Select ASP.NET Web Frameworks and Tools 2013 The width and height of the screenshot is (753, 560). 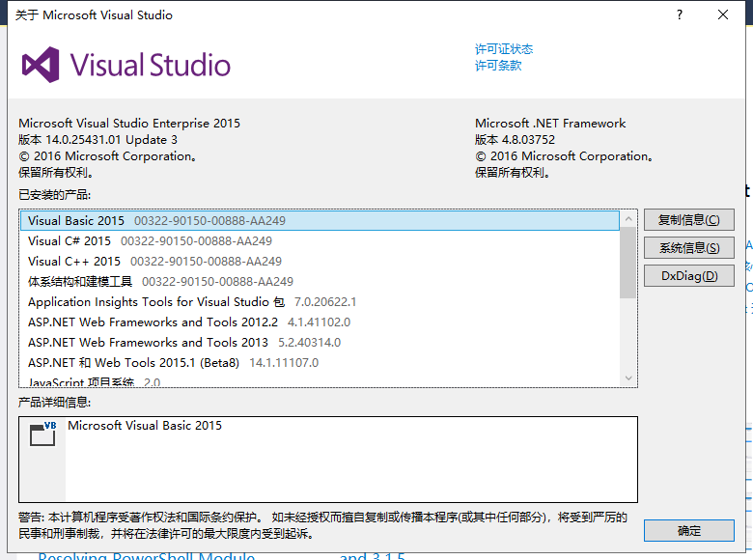(320, 343)
